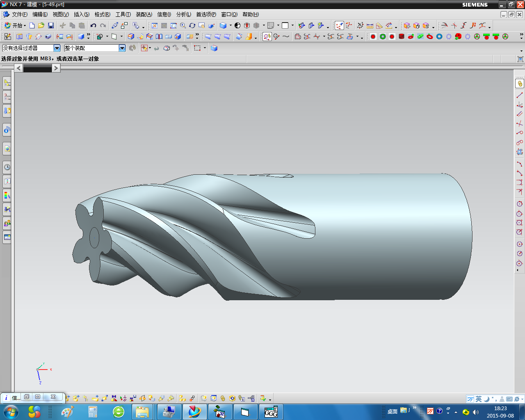This screenshot has width=525, height=420.
Task: Save the part with the floppy disk icon
Action: point(51,25)
